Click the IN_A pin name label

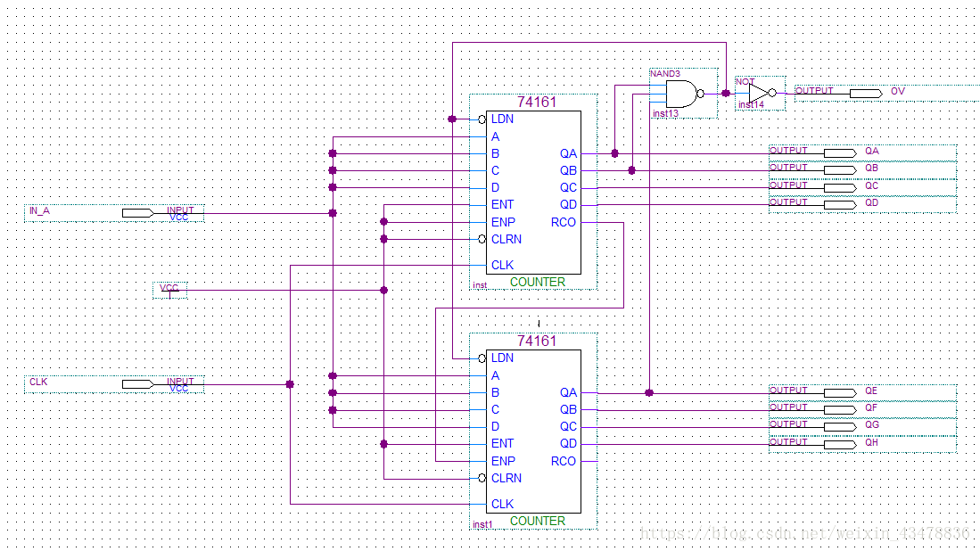[39, 211]
